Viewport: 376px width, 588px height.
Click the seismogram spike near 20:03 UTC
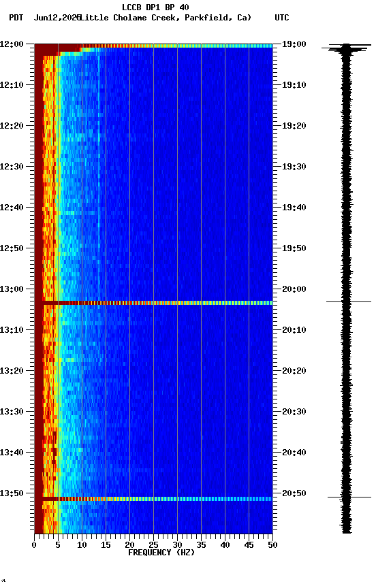[x=349, y=301]
